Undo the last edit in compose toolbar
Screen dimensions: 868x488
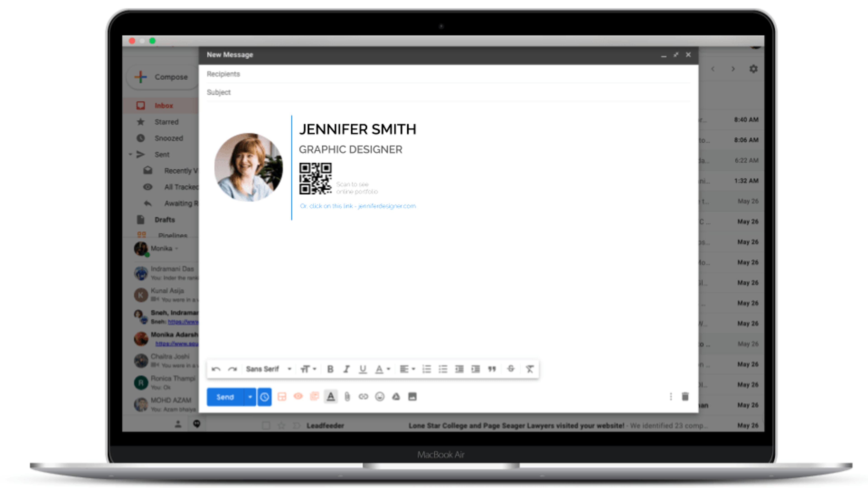click(216, 369)
